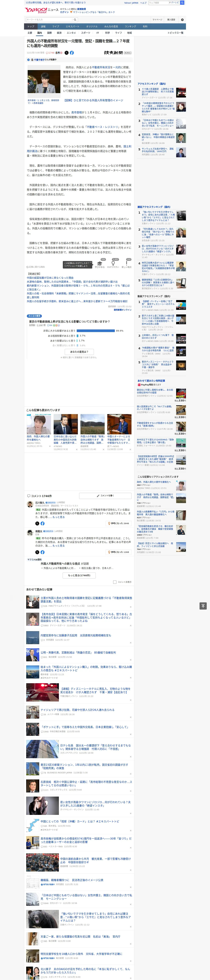
Task: Share 石川智久's comment on X
Action: [37, 523]
